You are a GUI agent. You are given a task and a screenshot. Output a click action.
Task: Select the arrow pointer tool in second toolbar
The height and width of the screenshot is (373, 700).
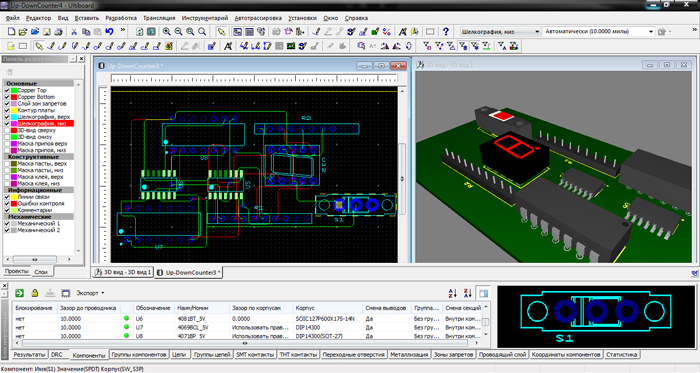pos(39,46)
